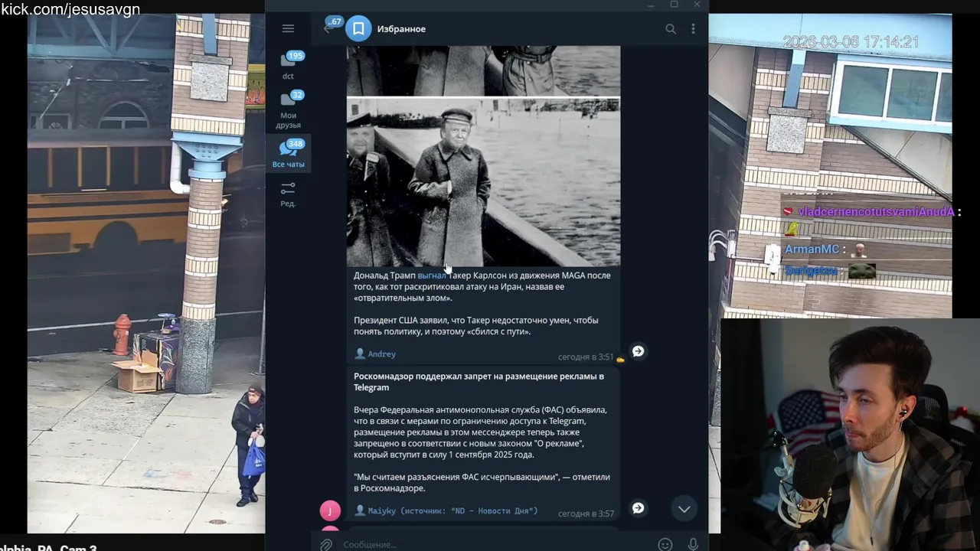Select the Все чаты folder
The width and height of the screenshot is (980, 551).
[x=289, y=154]
